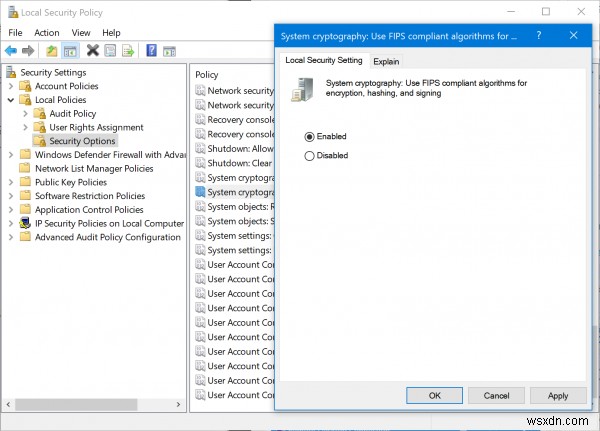Switch to the Explain tab

click(x=386, y=61)
